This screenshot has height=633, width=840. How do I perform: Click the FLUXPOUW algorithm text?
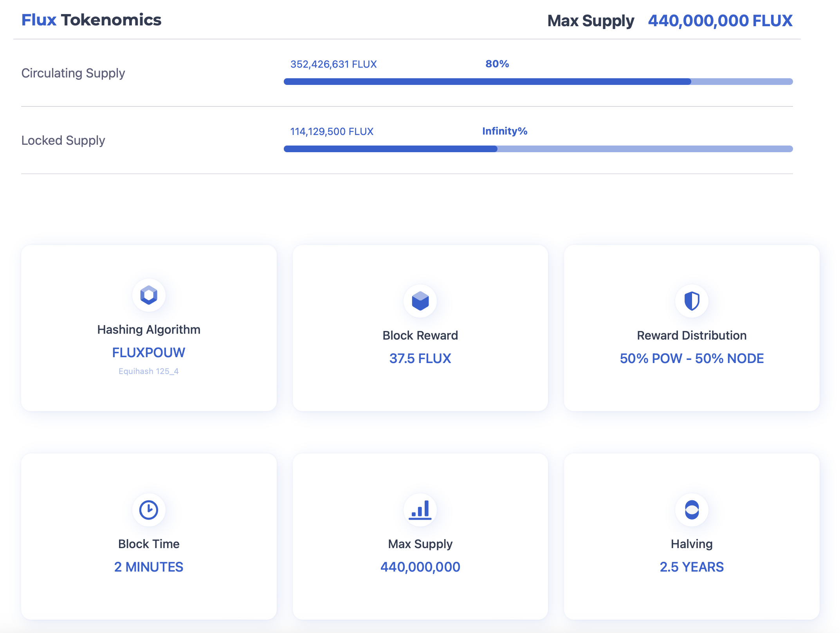(x=149, y=352)
